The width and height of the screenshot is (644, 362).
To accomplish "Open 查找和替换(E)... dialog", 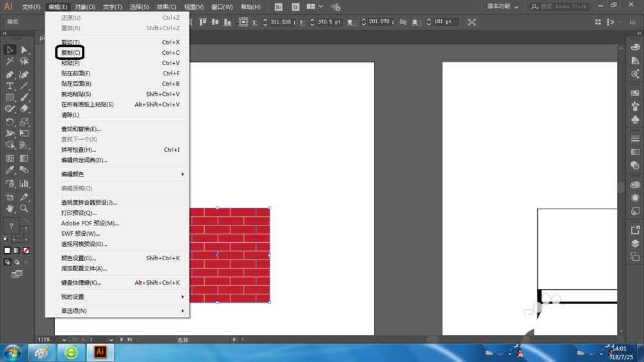I will [81, 129].
